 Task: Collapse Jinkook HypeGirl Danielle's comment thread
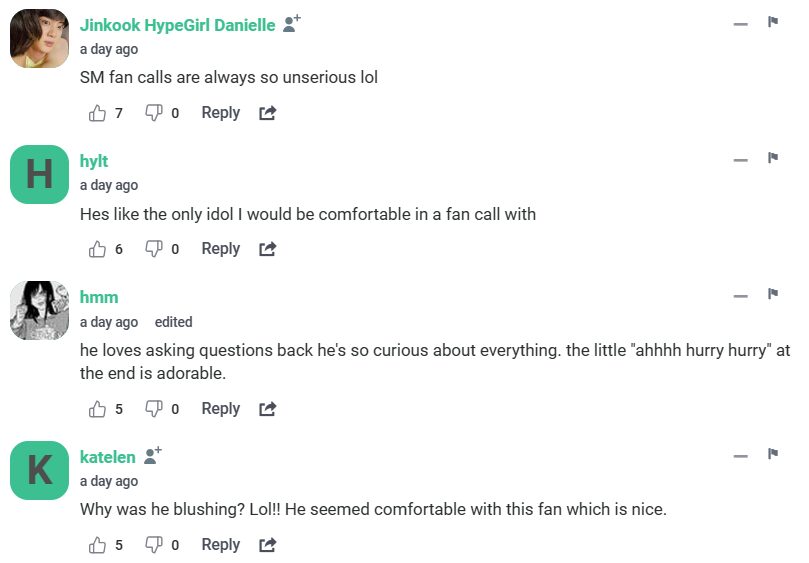point(740,24)
